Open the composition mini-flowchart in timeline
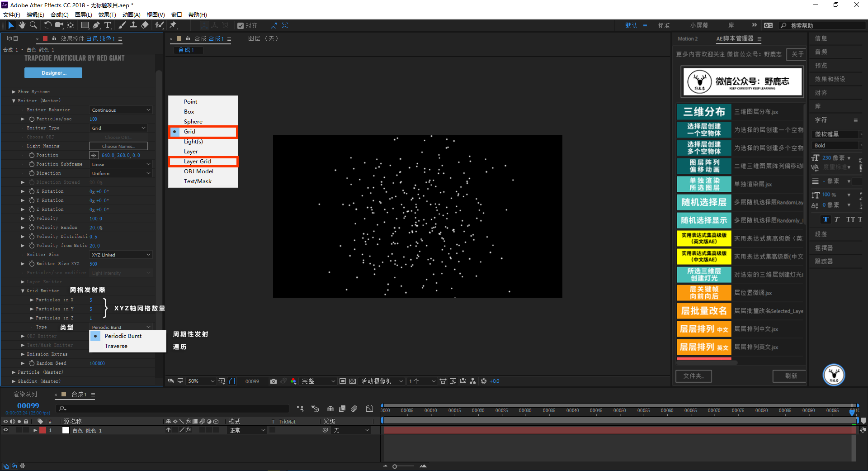 300,409
